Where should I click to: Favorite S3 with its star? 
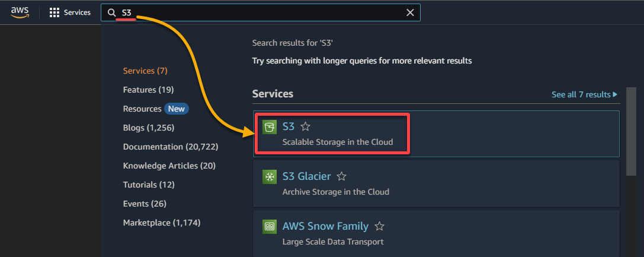pyautogui.click(x=305, y=126)
